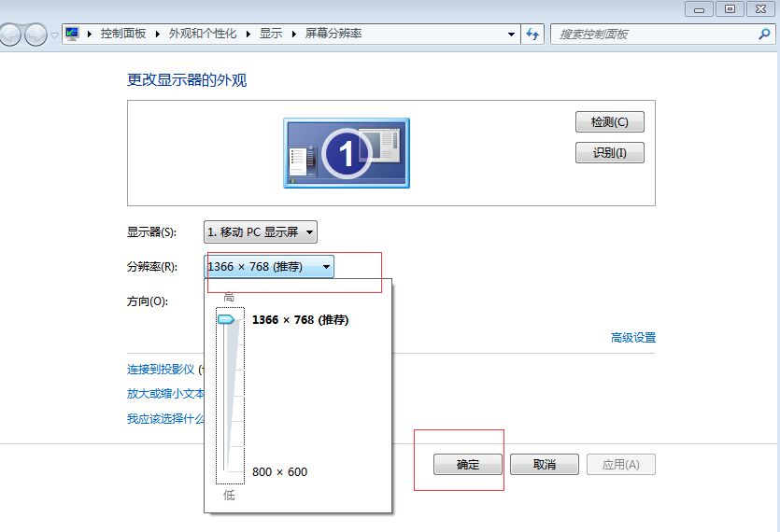Expand breadcrumb arrow after 显示

(293, 34)
